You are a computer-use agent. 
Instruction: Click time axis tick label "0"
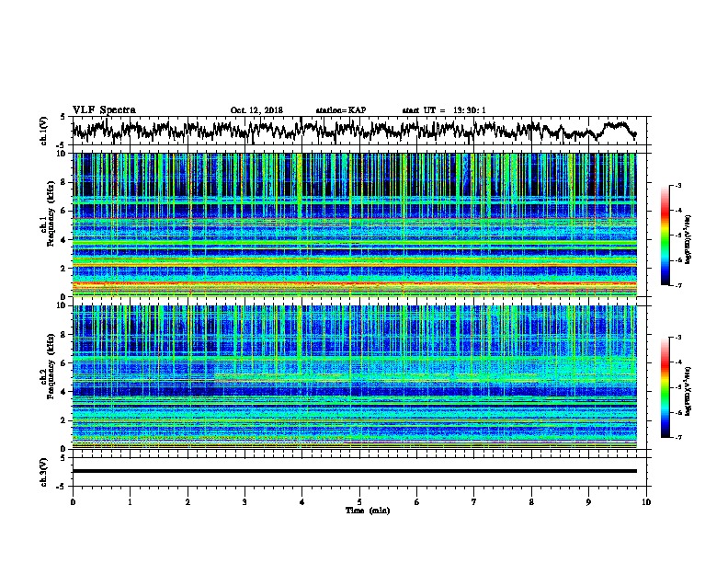click(73, 502)
